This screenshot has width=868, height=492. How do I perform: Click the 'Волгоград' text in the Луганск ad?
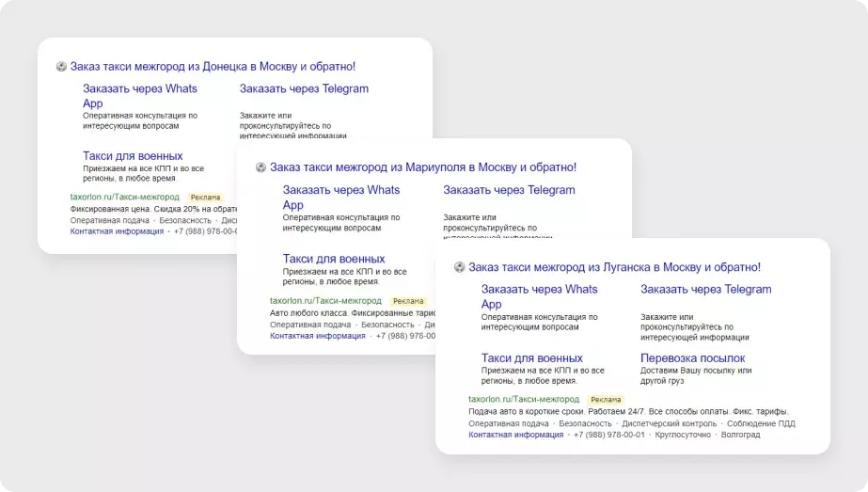point(741,435)
